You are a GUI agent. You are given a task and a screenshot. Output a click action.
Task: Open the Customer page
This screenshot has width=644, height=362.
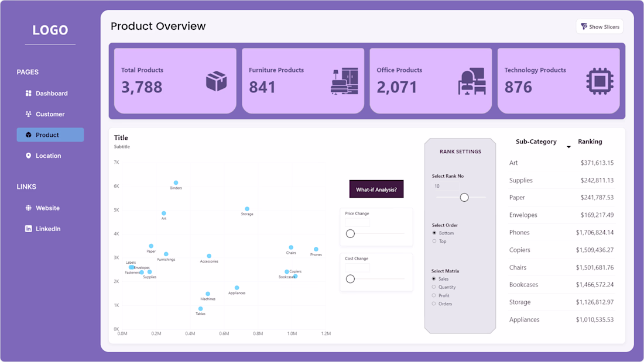[x=50, y=114]
